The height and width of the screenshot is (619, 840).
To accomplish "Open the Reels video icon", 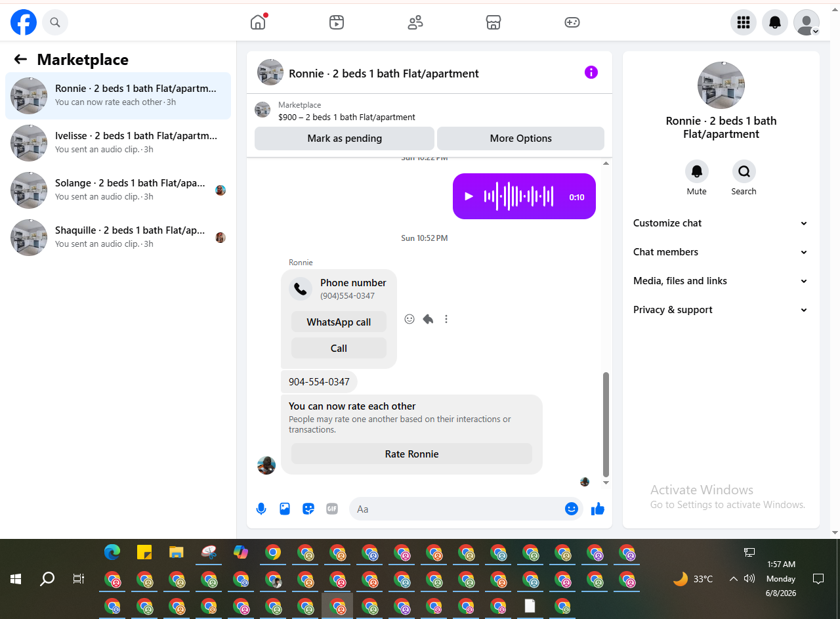I will (x=337, y=22).
